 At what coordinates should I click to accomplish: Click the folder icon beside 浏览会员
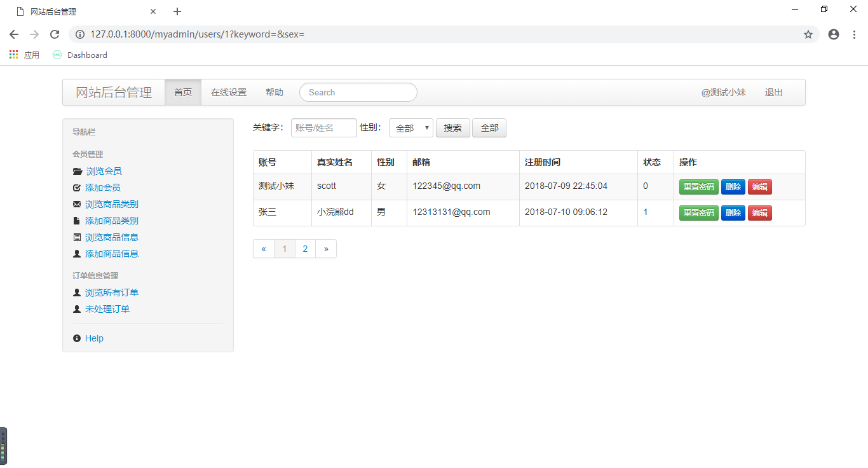78,172
